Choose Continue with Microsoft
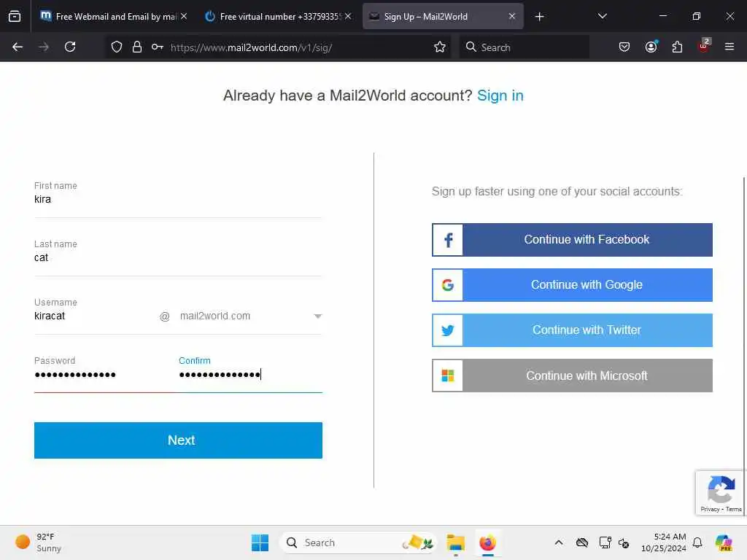This screenshot has height=560, width=747. click(x=572, y=376)
